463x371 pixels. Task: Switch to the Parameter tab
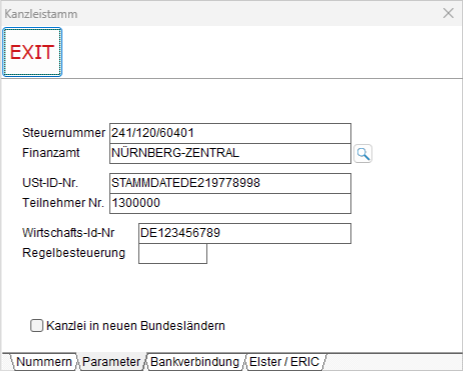click(111, 362)
